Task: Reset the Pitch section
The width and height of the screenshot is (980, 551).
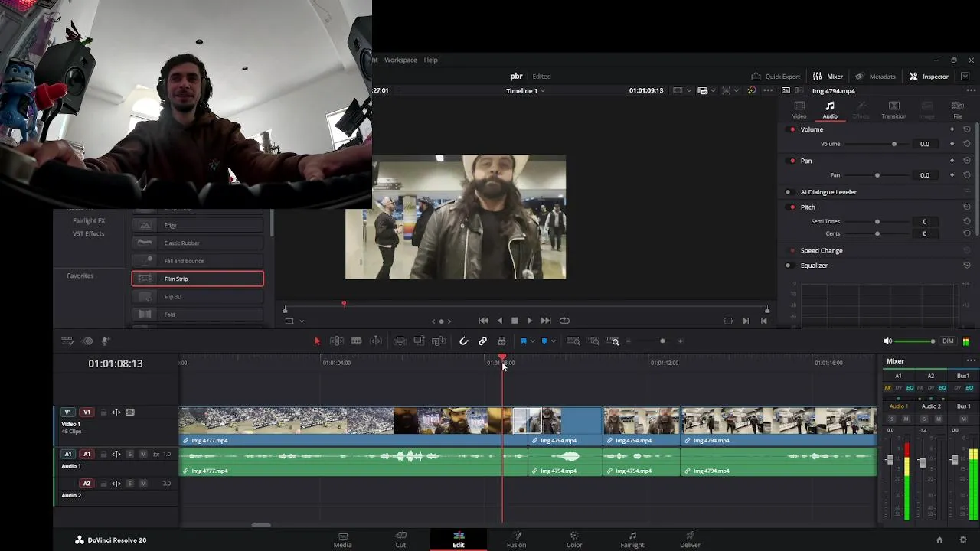Action: click(x=967, y=207)
